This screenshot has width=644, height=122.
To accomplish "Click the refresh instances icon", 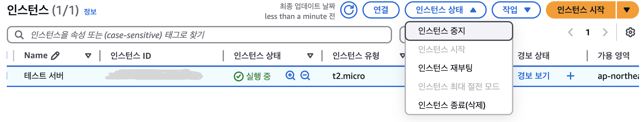I will coord(349,10).
